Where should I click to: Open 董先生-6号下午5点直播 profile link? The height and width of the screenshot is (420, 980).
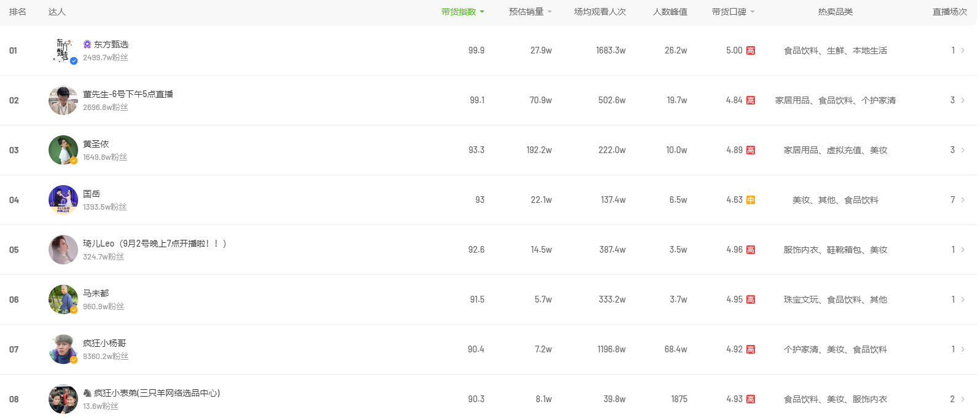coord(128,94)
